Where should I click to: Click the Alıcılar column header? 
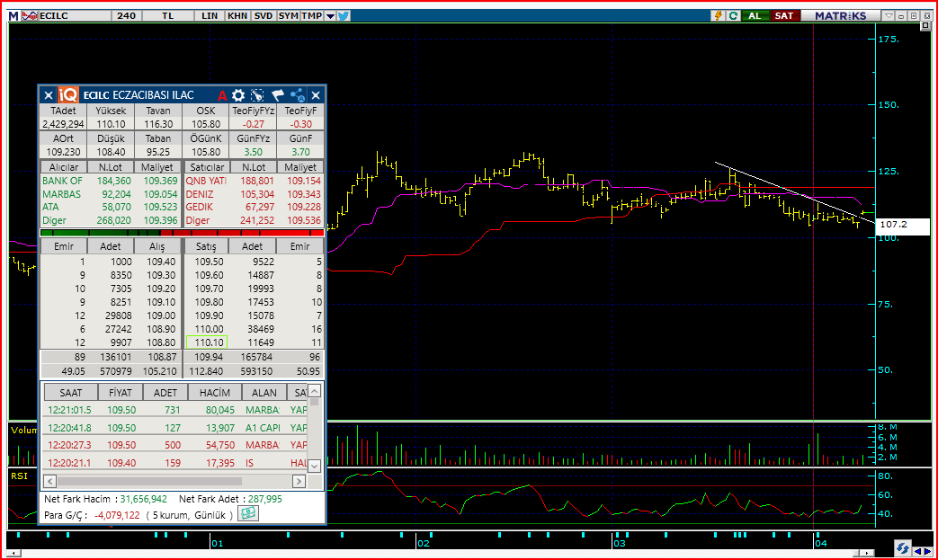(64, 167)
